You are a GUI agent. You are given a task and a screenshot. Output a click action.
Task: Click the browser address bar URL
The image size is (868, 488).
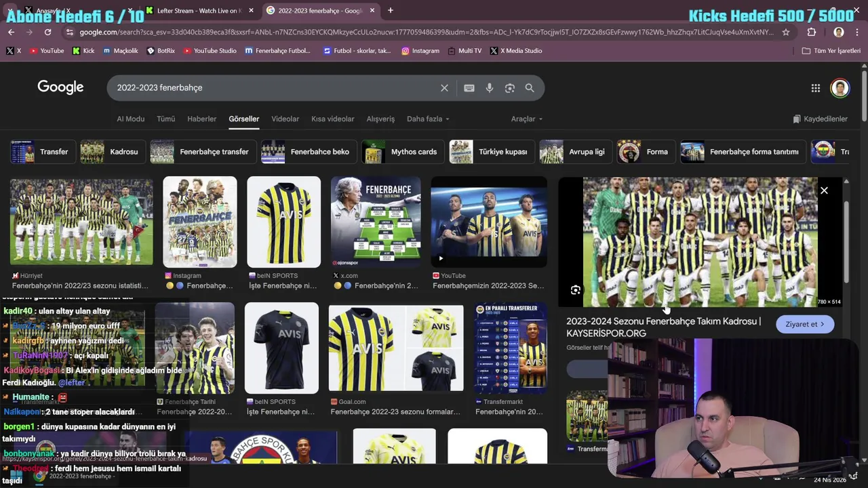pos(426,32)
